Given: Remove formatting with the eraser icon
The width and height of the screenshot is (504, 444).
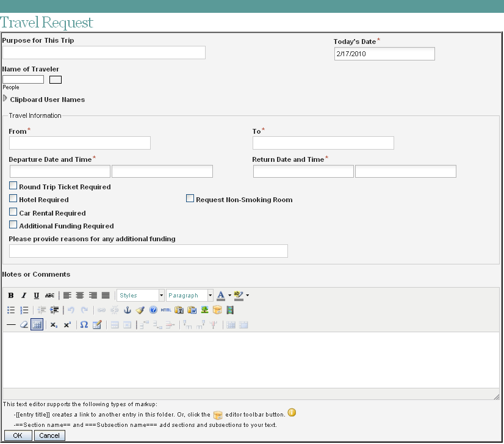Looking at the screenshot, I should pos(24,325).
